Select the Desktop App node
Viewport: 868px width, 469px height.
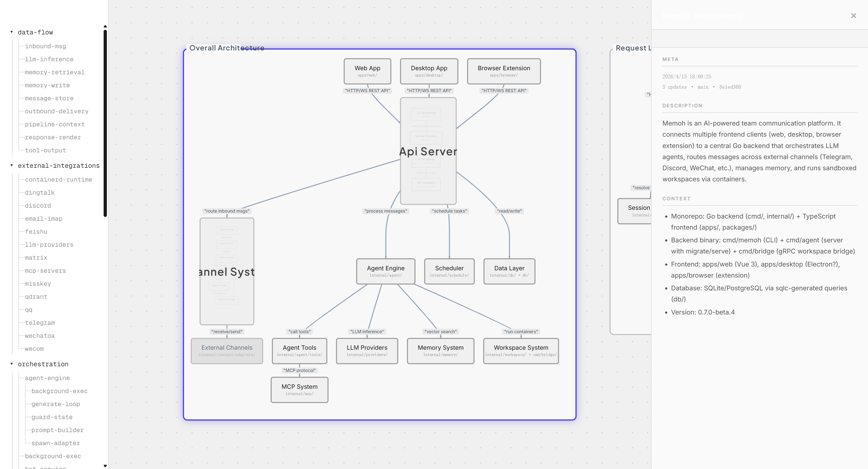pos(429,71)
